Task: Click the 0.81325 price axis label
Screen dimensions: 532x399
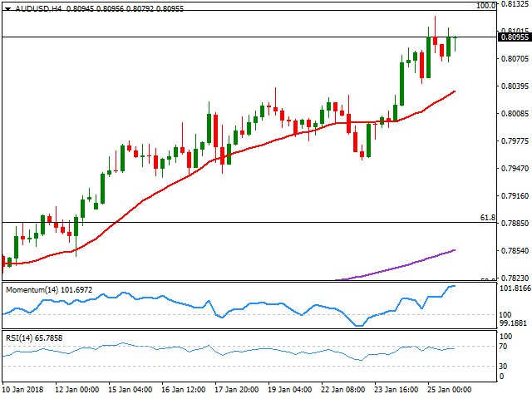Action: (x=514, y=4)
